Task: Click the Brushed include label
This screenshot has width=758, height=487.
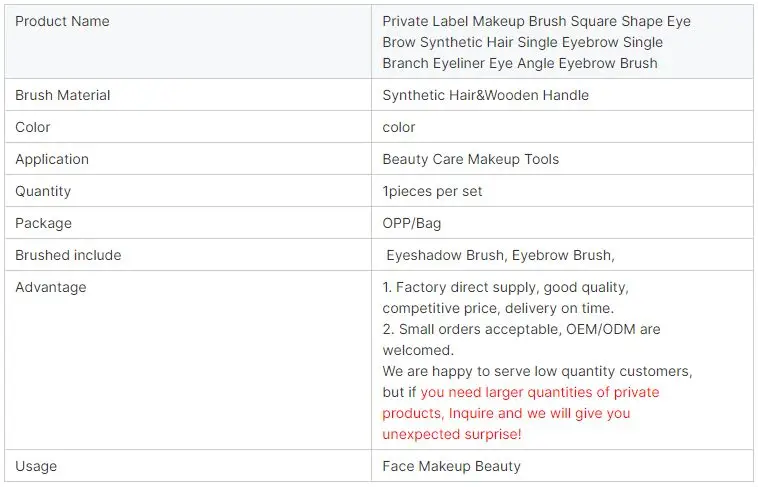Action: [x=68, y=255]
